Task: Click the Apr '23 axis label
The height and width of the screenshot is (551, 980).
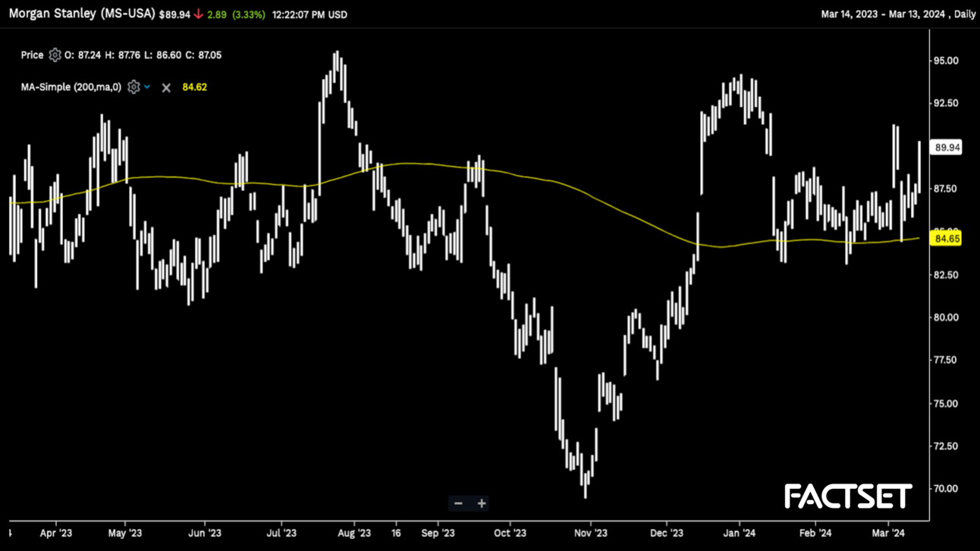Action: point(56,533)
